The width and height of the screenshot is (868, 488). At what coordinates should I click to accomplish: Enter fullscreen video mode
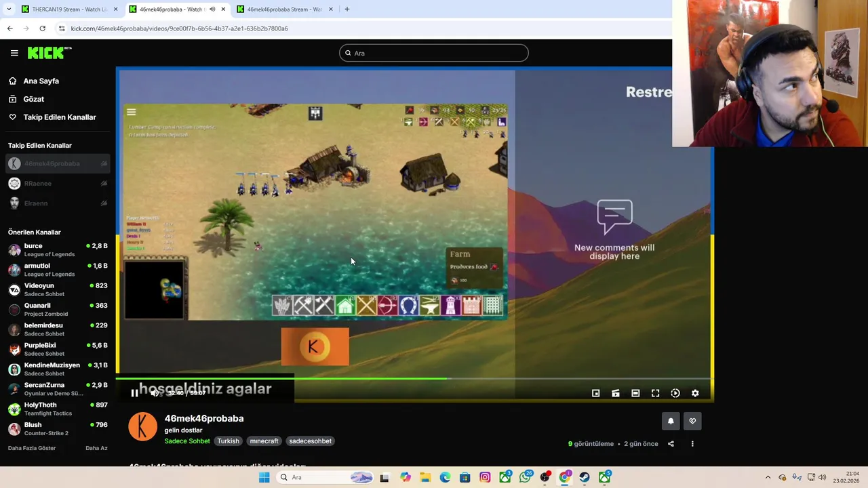point(655,393)
